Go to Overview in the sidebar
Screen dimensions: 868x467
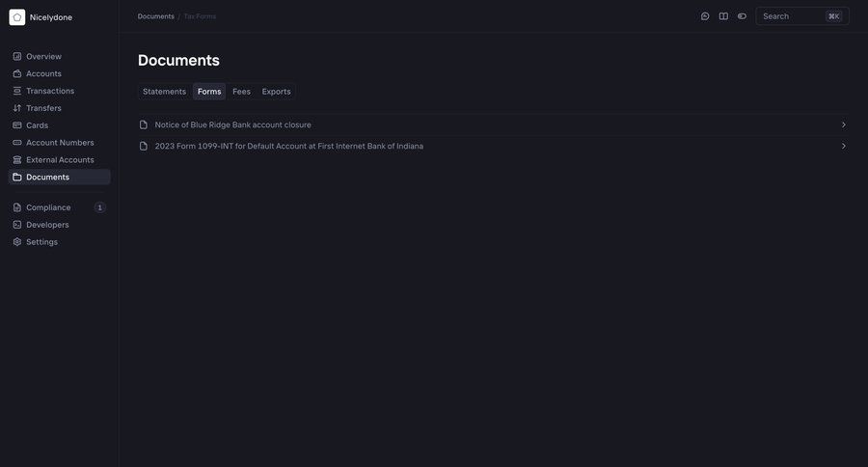click(x=43, y=57)
